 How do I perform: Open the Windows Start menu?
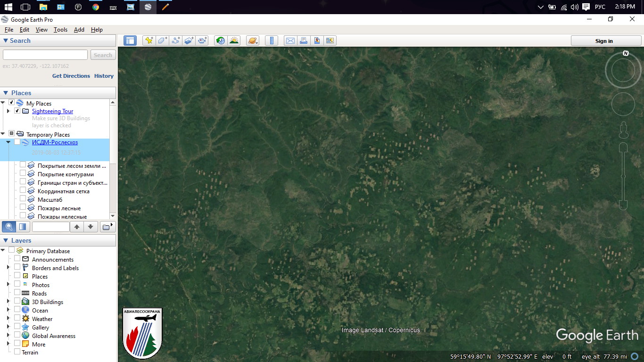(x=8, y=7)
